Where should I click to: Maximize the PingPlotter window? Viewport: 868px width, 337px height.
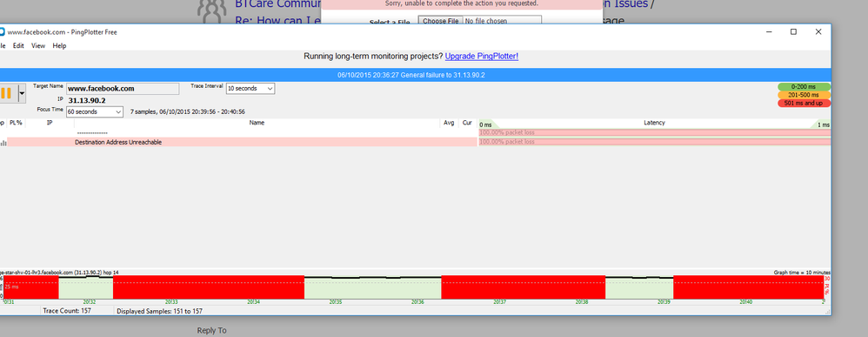(793, 32)
